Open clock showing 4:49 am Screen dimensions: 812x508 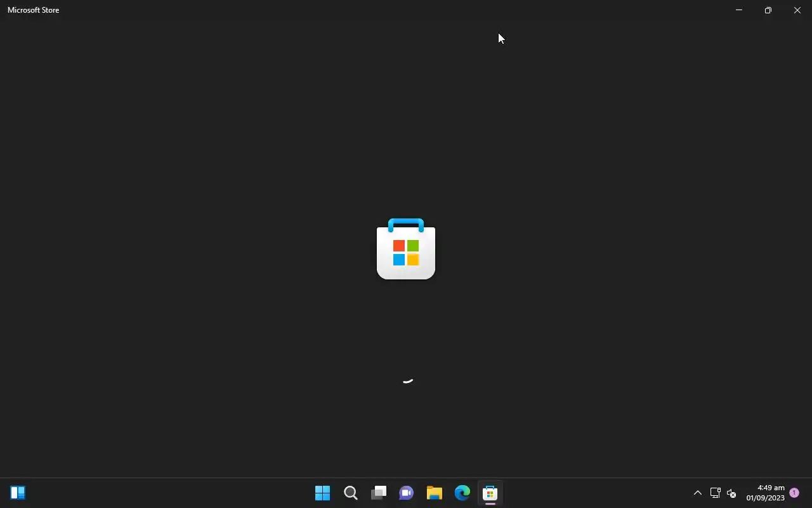765,493
